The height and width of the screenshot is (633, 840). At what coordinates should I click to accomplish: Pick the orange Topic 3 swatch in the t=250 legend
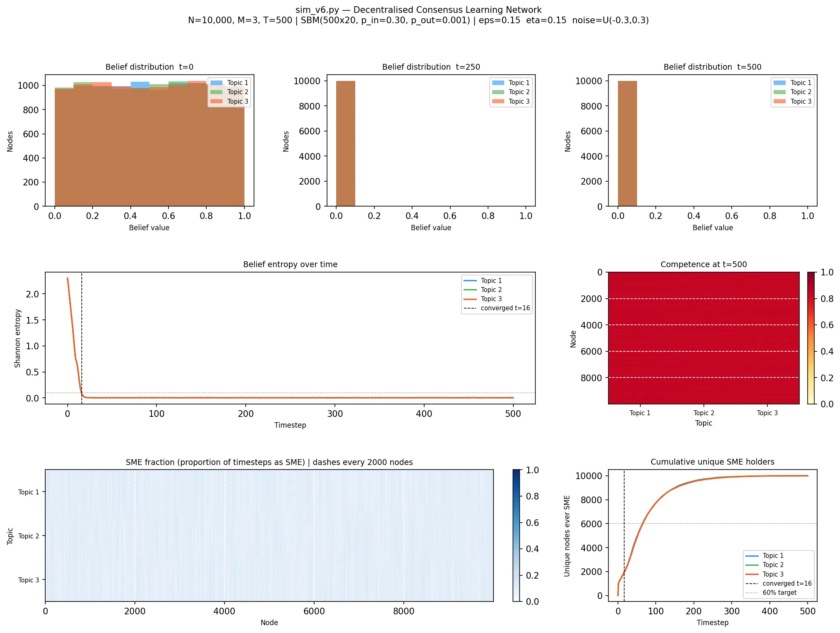click(x=498, y=101)
